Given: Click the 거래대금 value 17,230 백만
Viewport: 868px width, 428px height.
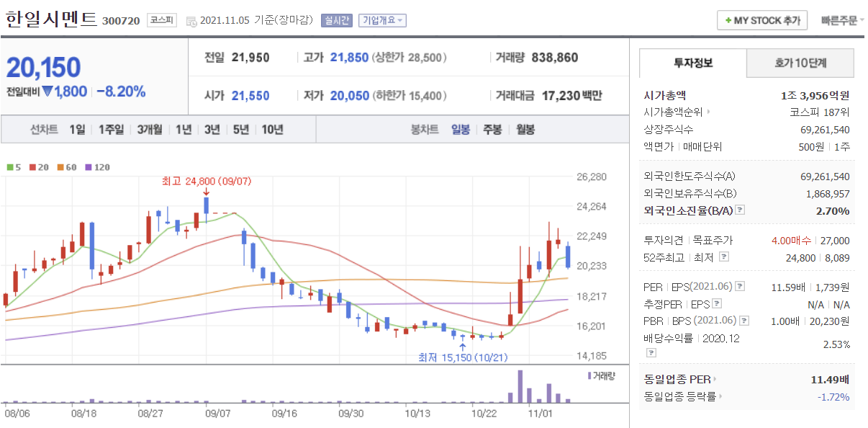Looking at the screenshot, I should pos(571,95).
